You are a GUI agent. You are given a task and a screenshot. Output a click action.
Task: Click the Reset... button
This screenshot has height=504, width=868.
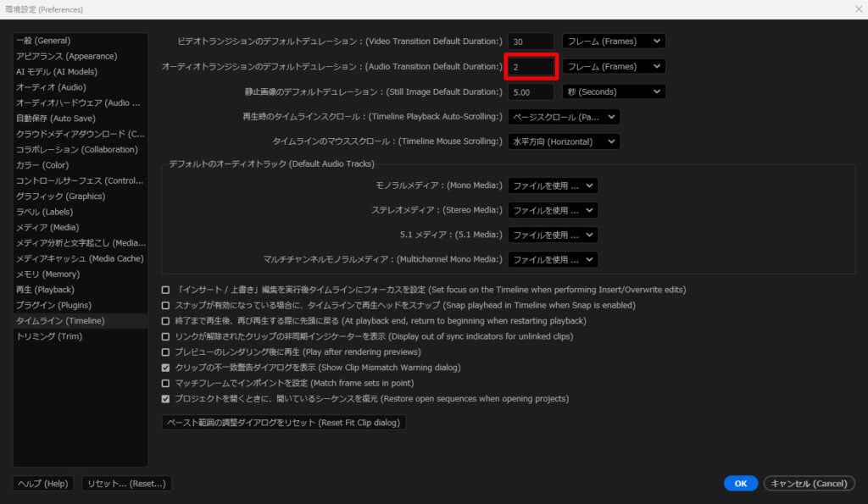[127, 484]
